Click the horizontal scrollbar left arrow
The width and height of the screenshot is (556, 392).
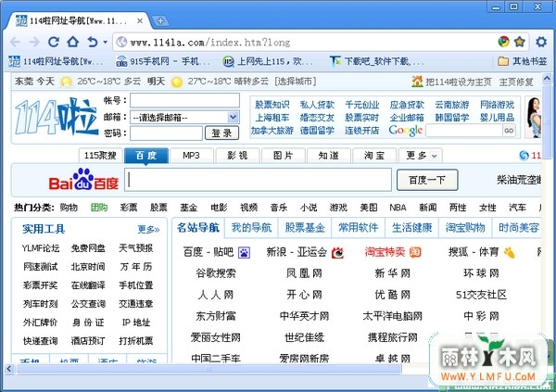(x=9, y=369)
